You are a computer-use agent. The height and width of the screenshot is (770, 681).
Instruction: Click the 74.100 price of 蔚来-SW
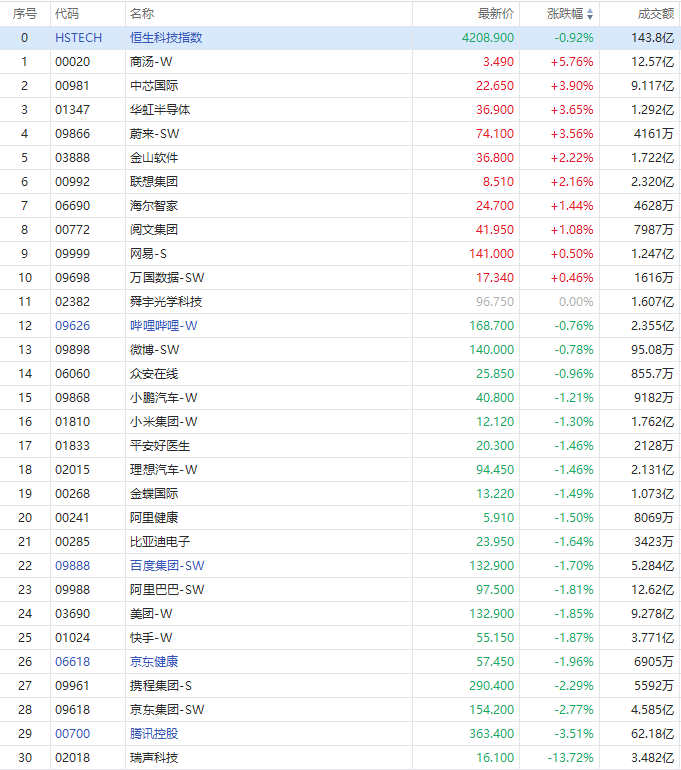coord(495,134)
